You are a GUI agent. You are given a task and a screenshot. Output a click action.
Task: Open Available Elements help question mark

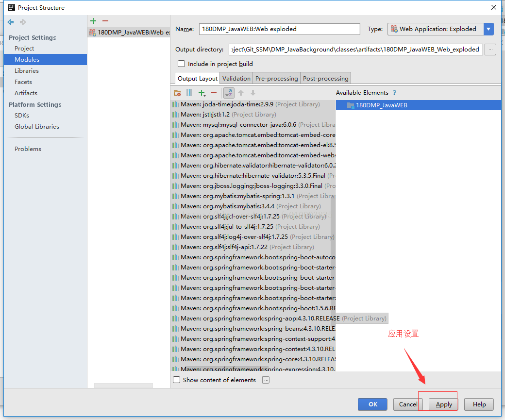point(394,93)
